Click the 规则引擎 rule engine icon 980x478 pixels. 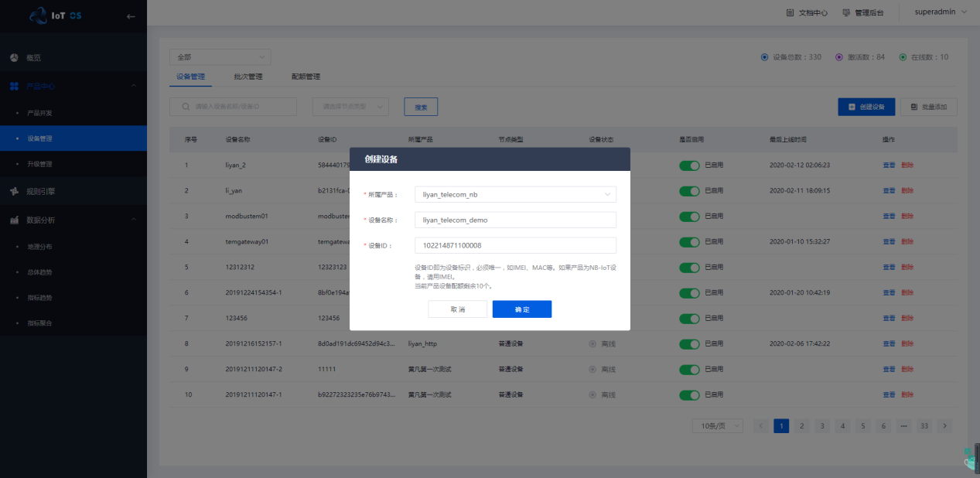(14, 191)
